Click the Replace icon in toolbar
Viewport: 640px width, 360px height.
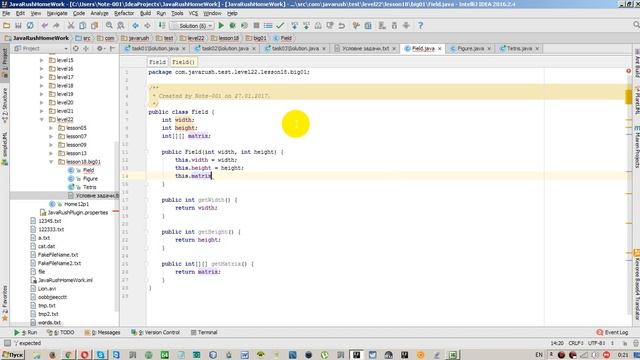click(x=121, y=25)
